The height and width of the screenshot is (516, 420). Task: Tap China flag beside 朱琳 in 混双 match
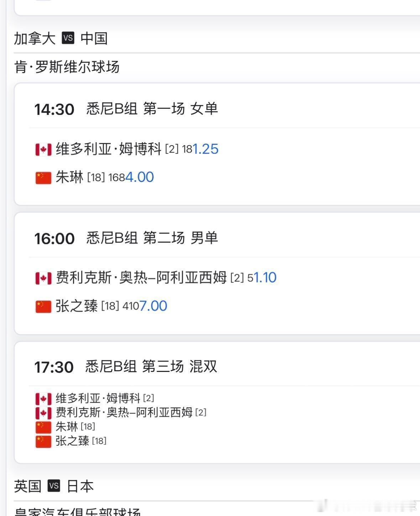tap(43, 427)
